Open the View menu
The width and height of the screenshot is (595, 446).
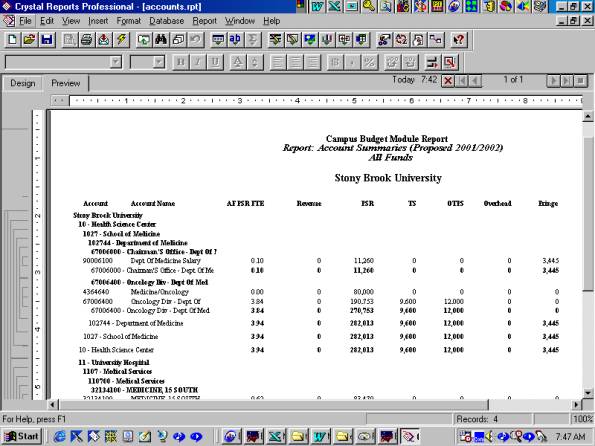pyautogui.click(x=71, y=21)
